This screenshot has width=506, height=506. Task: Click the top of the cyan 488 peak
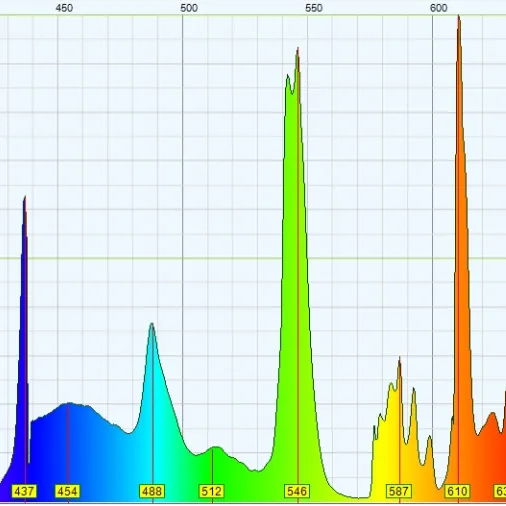(152, 324)
